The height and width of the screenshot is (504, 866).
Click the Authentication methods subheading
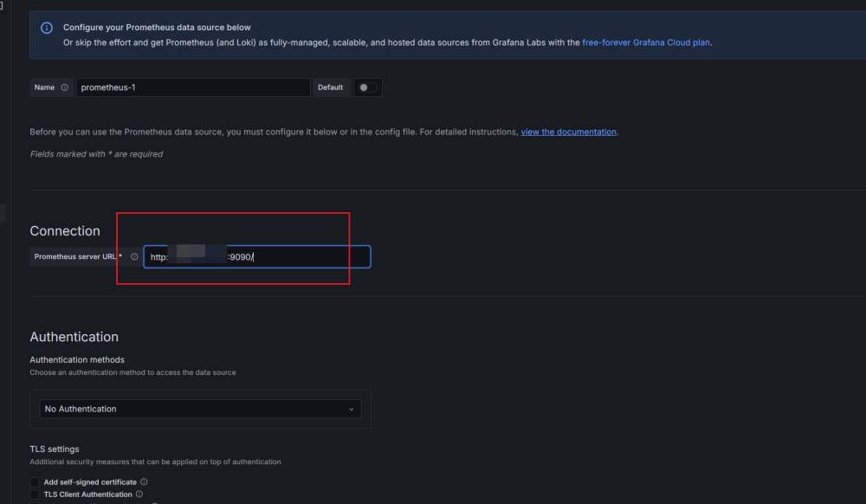pos(77,359)
